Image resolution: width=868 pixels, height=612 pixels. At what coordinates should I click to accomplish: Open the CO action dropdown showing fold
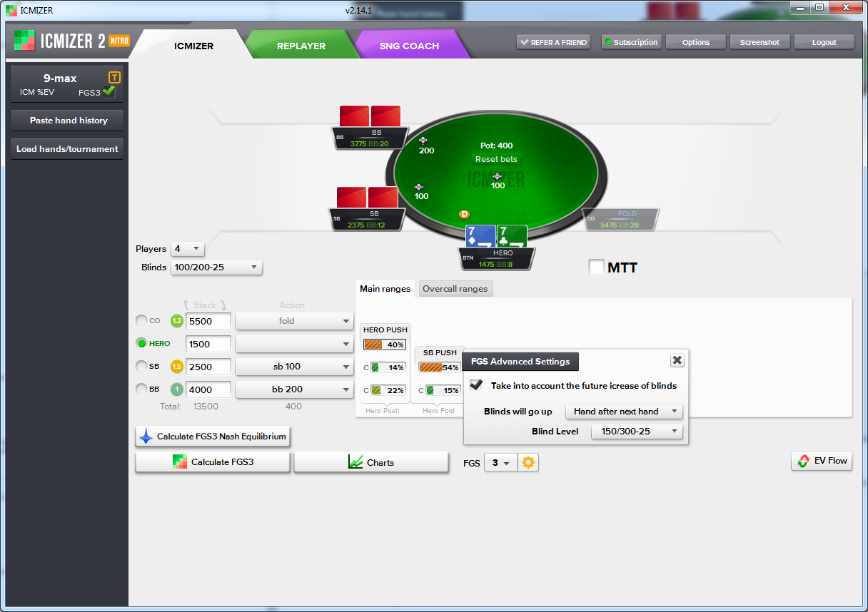(294, 321)
